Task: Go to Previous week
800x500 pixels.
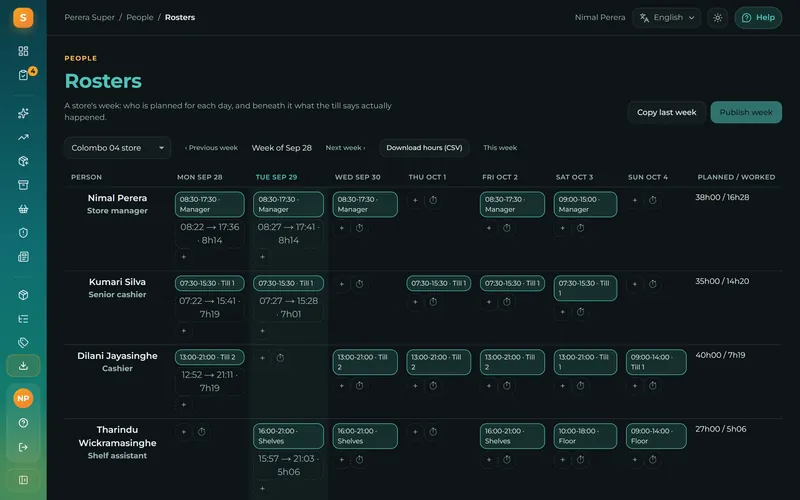Action: coord(211,148)
